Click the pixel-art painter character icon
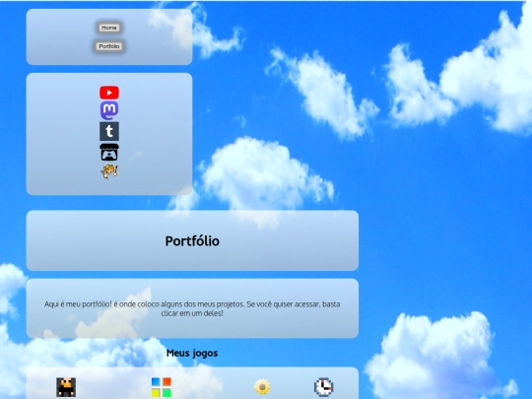 click(x=109, y=171)
